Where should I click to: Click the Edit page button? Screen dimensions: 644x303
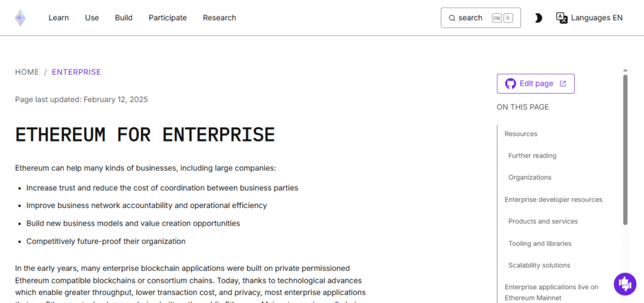pyautogui.click(x=536, y=84)
